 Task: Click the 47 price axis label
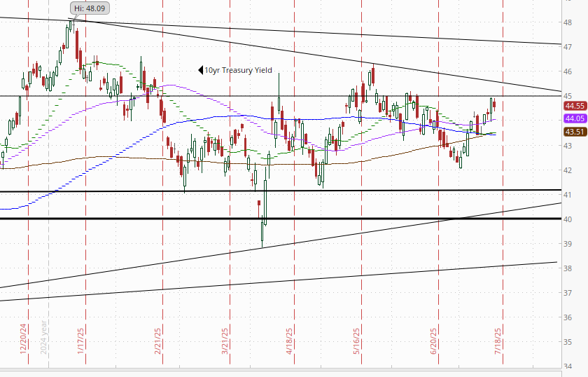tap(568, 47)
